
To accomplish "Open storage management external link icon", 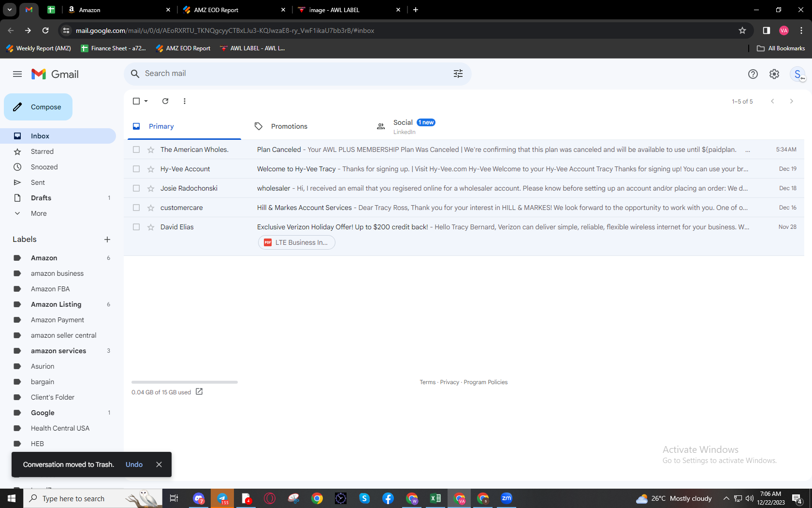I will point(199,392).
